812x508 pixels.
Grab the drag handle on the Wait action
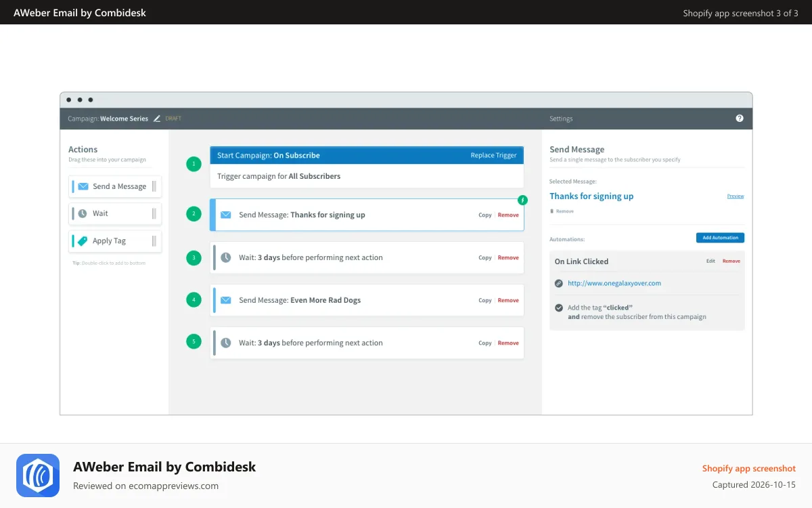tap(154, 213)
